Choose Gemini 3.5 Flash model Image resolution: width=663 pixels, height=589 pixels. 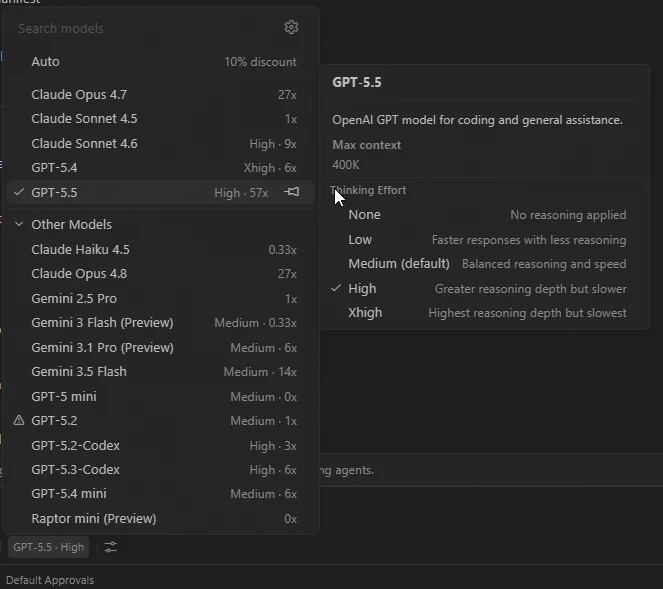(x=161, y=372)
